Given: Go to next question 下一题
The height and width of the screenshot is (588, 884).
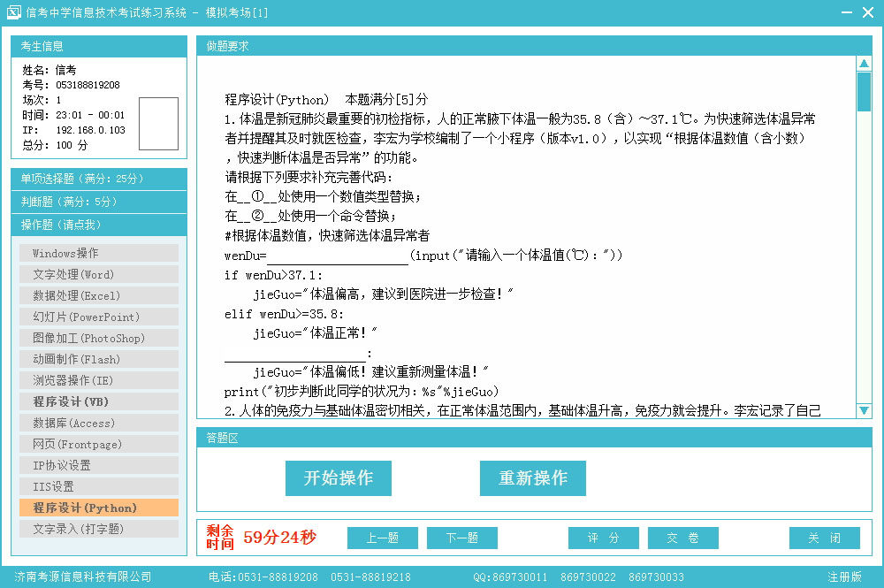Looking at the screenshot, I should (461, 538).
